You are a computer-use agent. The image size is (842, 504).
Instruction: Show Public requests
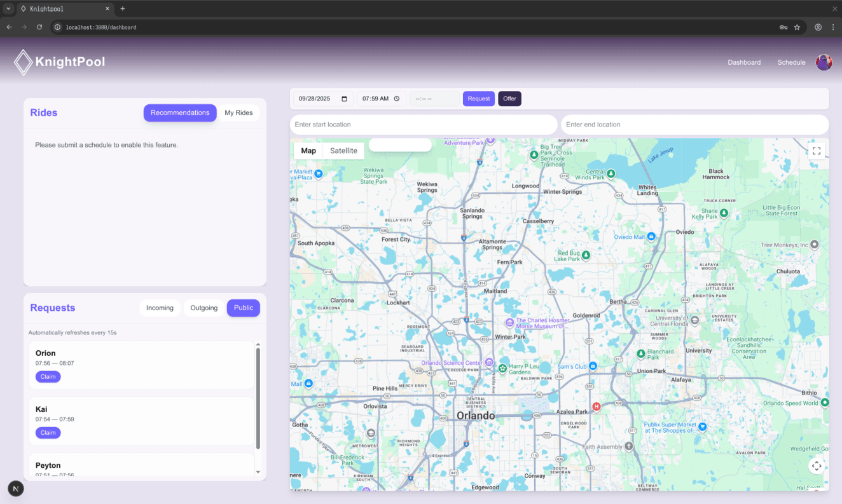click(244, 308)
